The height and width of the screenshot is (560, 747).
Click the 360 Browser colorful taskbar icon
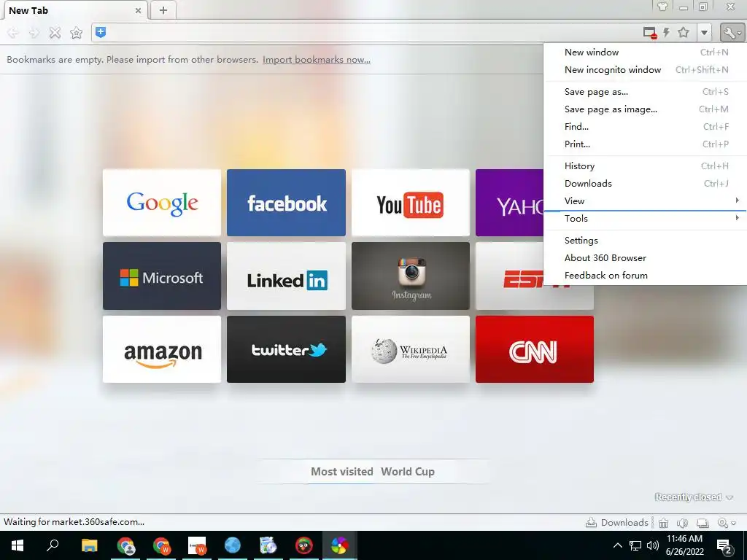coord(340,545)
